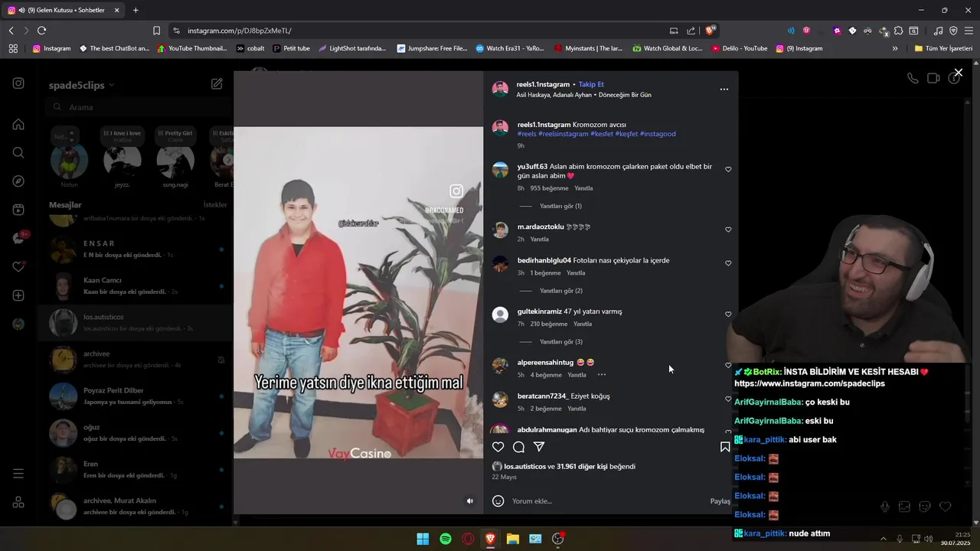Open the comment bubble icon under the post
Viewport: 980px width, 551px height.
tap(518, 447)
